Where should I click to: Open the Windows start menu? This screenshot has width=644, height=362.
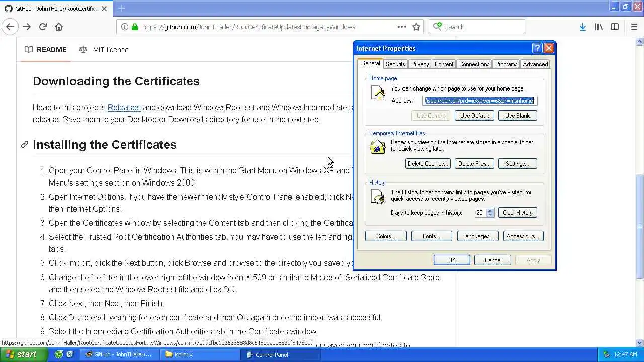click(x=24, y=354)
